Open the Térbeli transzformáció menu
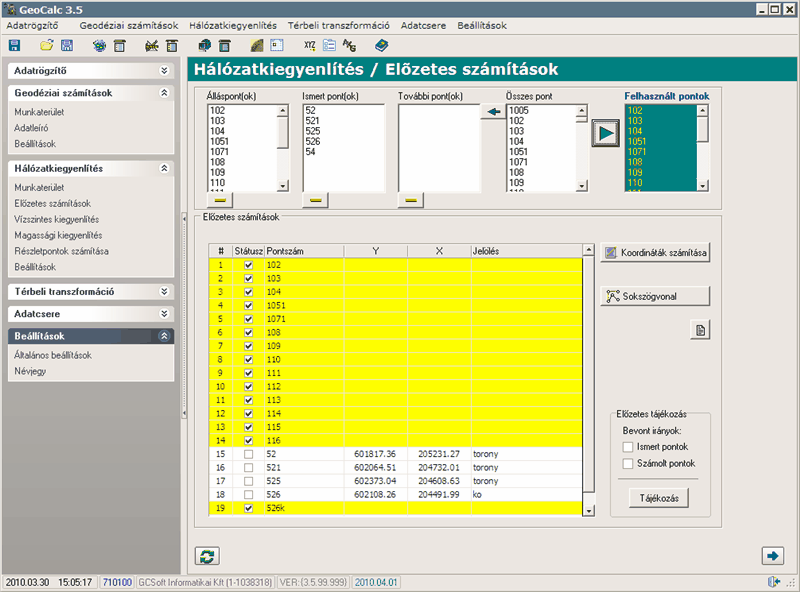The height and width of the screenshot is (592, 800). click(338, 26)
